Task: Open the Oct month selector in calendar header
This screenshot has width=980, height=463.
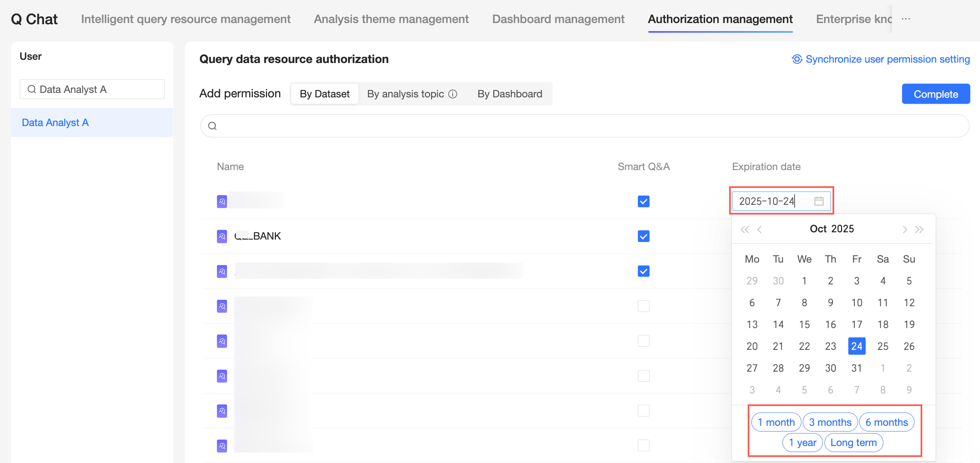Action: tap(818, 229)
